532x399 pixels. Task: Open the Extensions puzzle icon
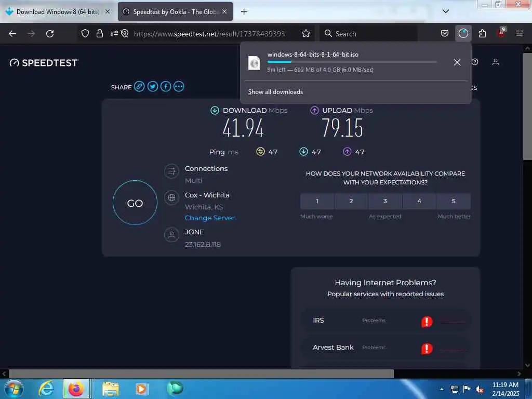[x=482, y=33]
